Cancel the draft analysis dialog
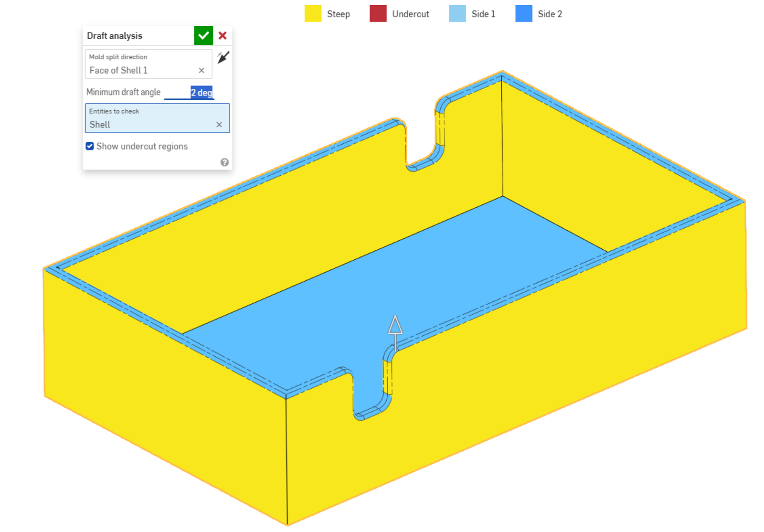Screen dimensions: 764x532 tap(222, 35)
